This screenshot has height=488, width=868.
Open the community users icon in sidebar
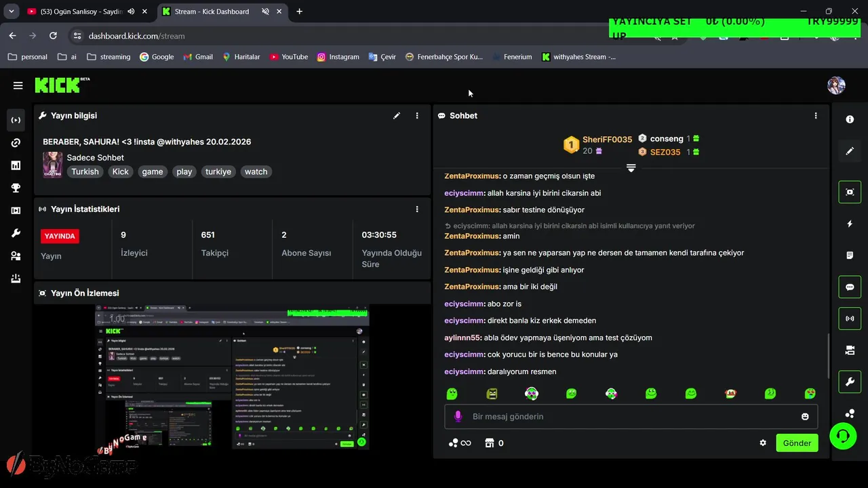pyautogui.click(x=16, y=256)
